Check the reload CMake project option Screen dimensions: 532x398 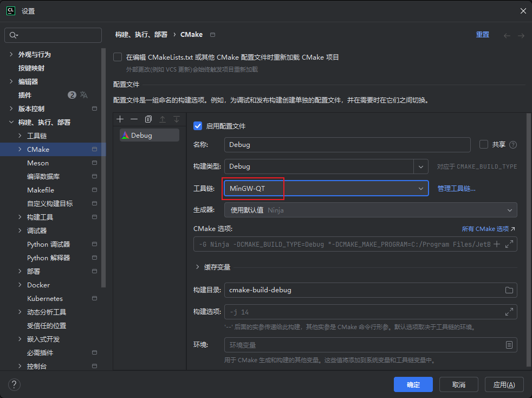click(x=117, y=56)
